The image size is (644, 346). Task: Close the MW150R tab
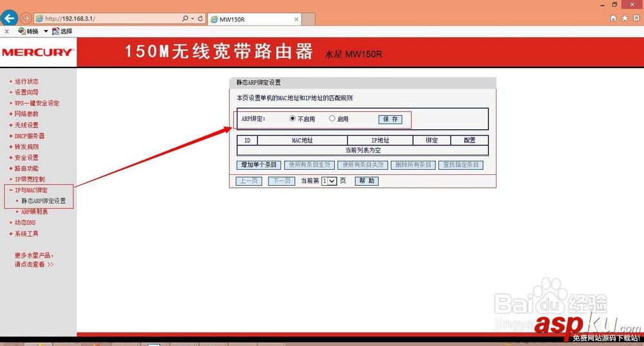[x=296, y=19]
